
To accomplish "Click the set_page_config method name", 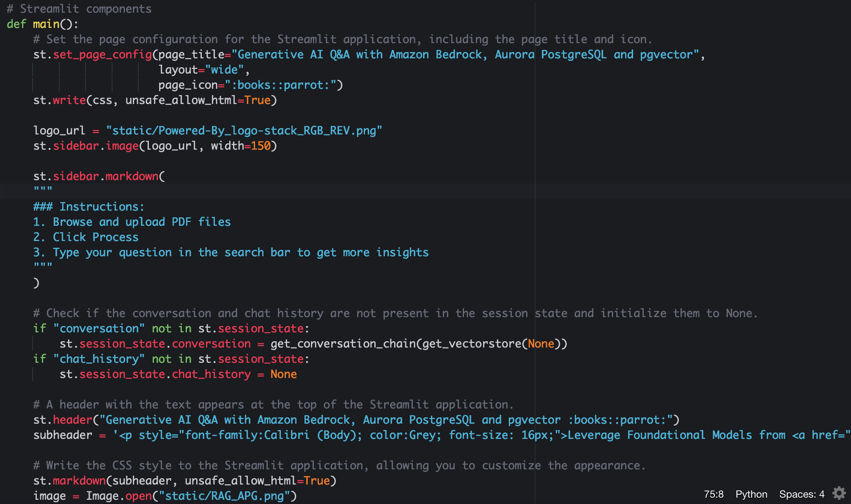I will (102, 55).
